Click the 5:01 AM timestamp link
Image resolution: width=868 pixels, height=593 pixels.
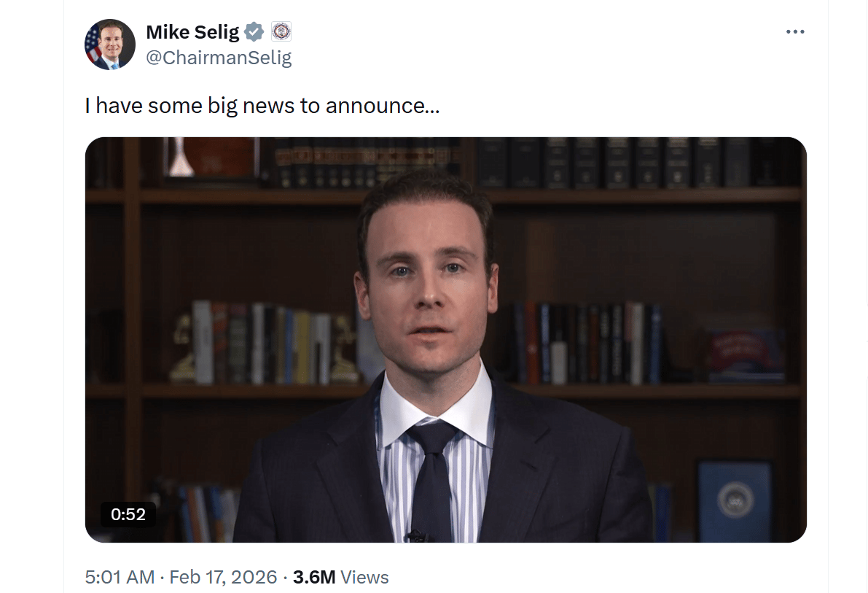click(x=120, y=577)
